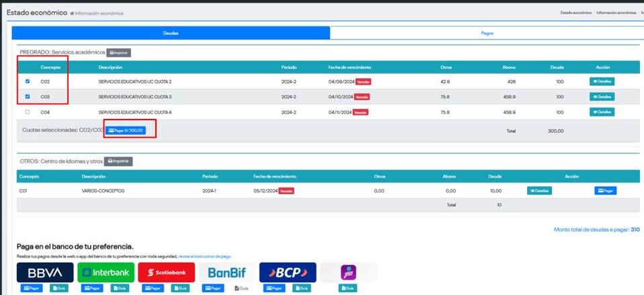Click the Scotiabank bank logo
Screen dimensions: 644x295
pos(166,272)
